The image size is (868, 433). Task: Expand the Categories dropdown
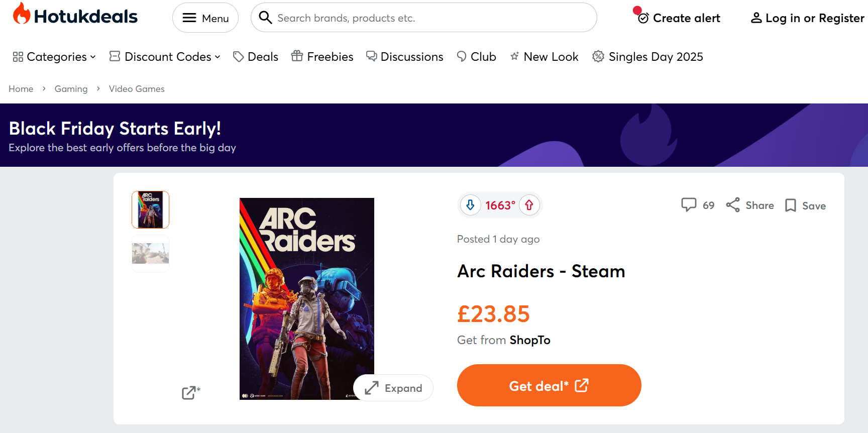(54, 57)
